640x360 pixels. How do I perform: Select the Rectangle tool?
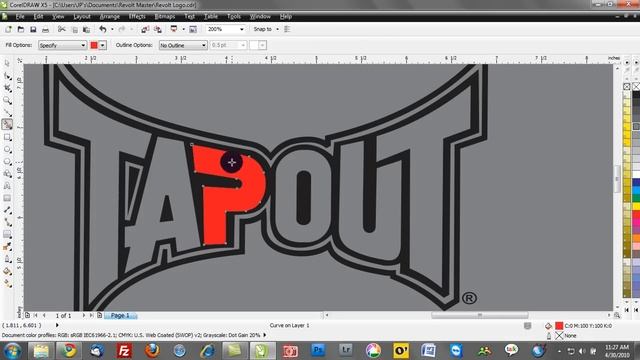pos(7,138)
